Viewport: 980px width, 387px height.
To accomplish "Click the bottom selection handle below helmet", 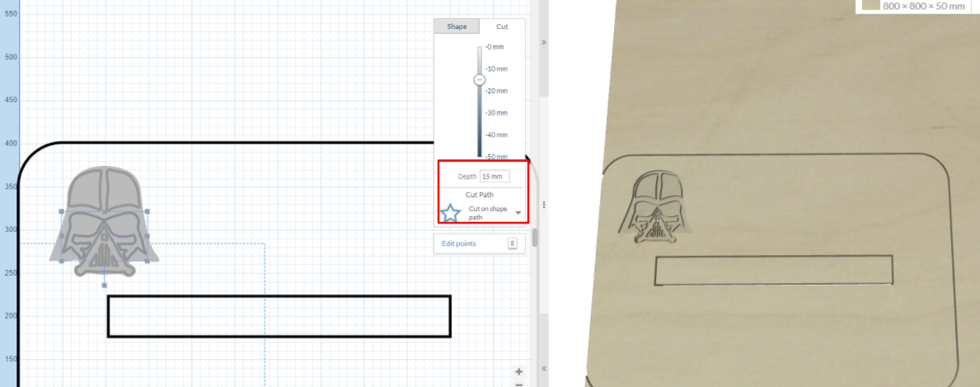I will (104, 286).
